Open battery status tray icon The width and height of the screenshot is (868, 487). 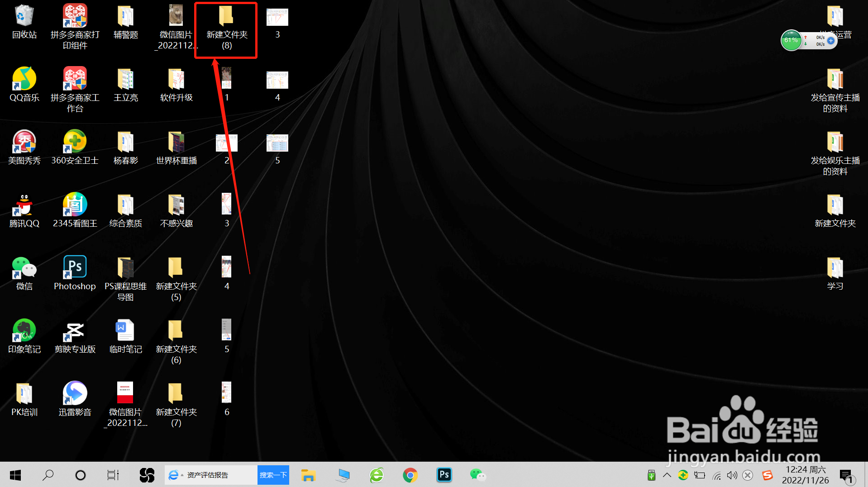[700, 475]
